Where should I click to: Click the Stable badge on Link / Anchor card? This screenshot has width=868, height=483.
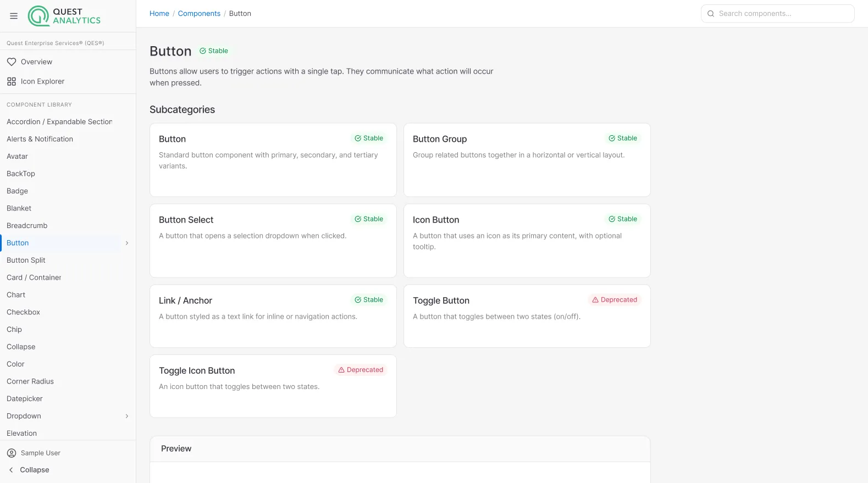[x=369, y=300]
